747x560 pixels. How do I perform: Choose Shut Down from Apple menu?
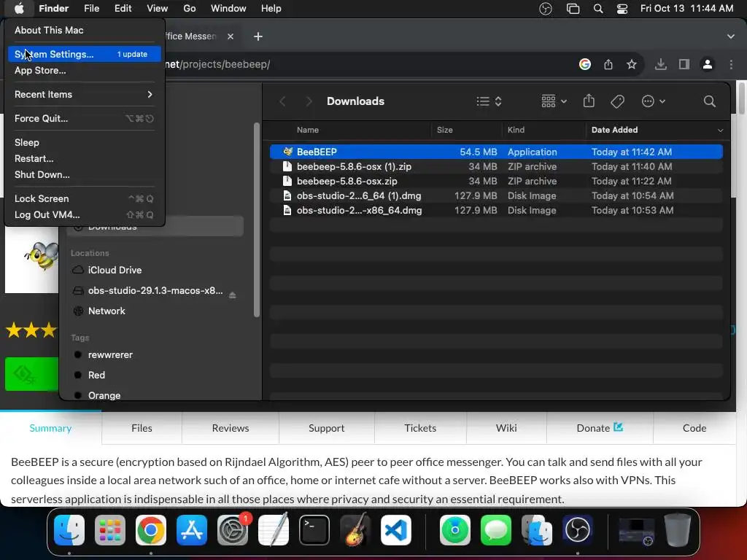coord(85,175)
